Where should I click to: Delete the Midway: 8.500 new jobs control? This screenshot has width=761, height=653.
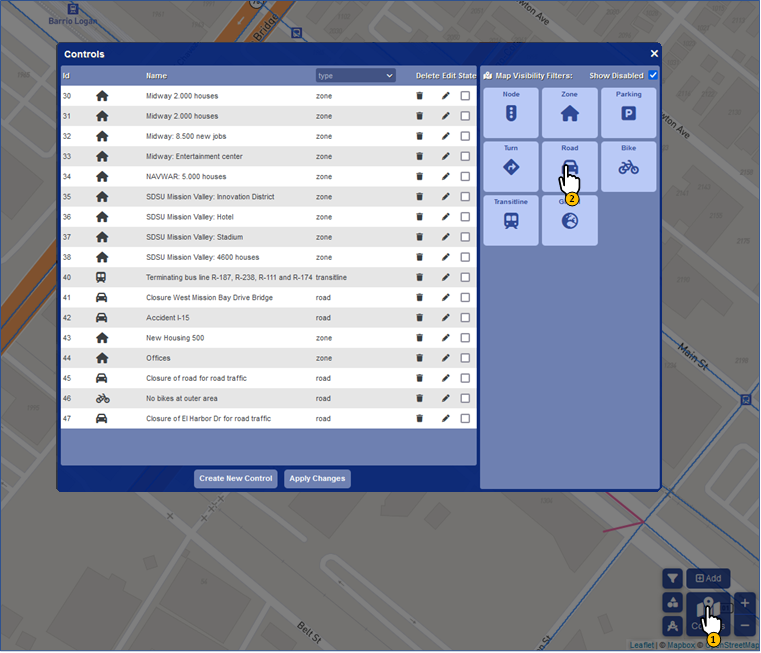(x=419, y=136)
